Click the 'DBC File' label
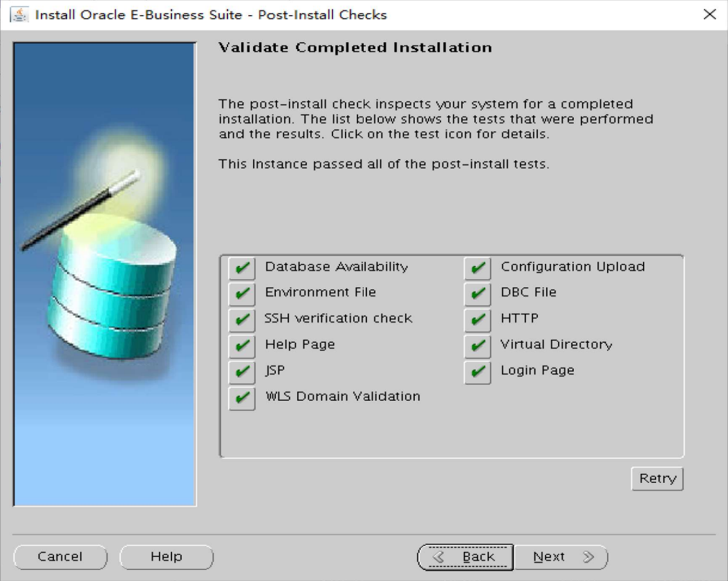 528,292
